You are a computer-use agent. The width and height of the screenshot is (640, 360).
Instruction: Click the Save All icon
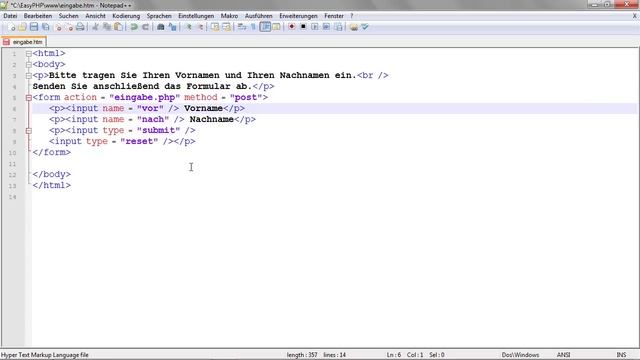pyautogui.click(x=46, y=27)
